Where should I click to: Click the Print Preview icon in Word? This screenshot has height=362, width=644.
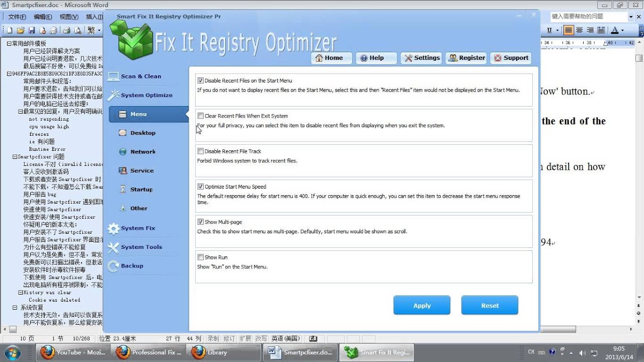[x=77, y=30]
